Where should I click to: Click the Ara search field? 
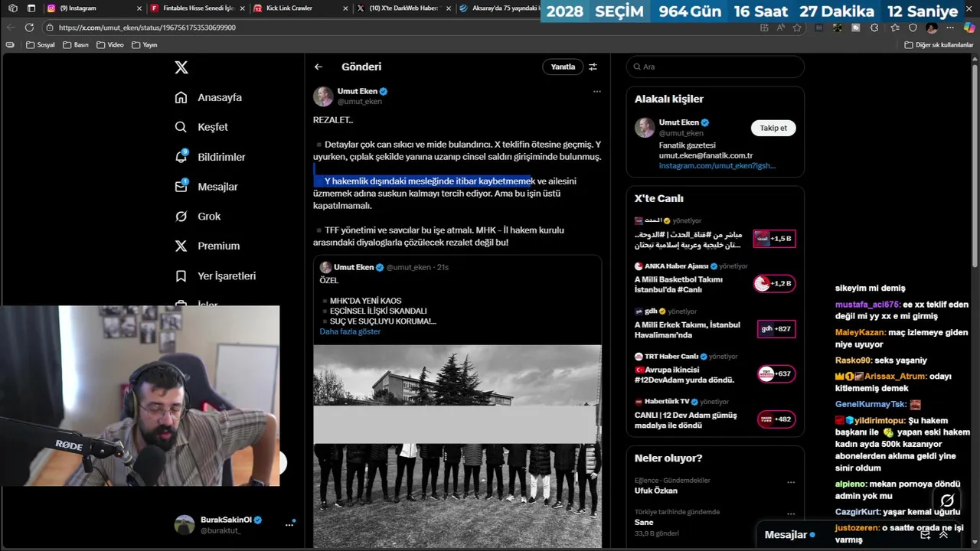click(715, 67)
